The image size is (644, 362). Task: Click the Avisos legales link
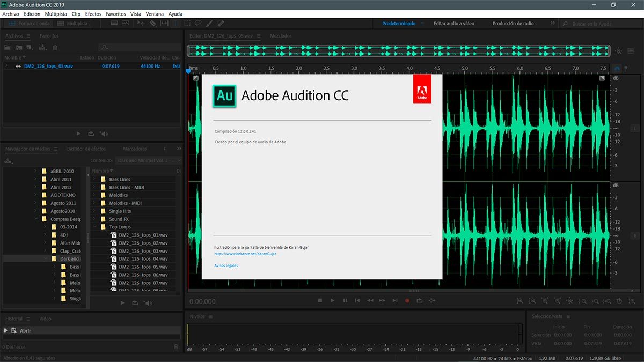pos(226,265)
